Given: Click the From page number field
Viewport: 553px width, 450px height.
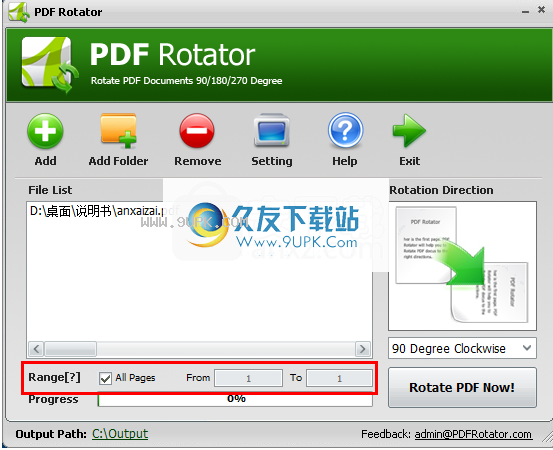Looking at the screenshot, I should (248, 378).
